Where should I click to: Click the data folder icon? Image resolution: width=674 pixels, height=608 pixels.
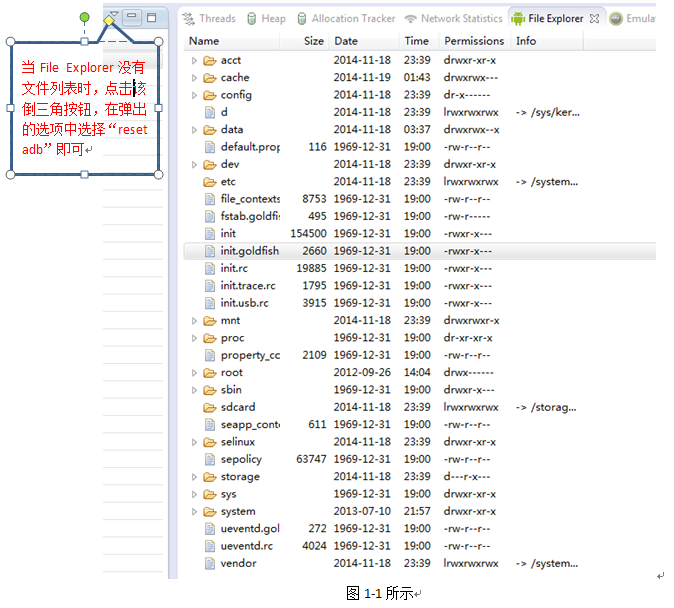209,130
